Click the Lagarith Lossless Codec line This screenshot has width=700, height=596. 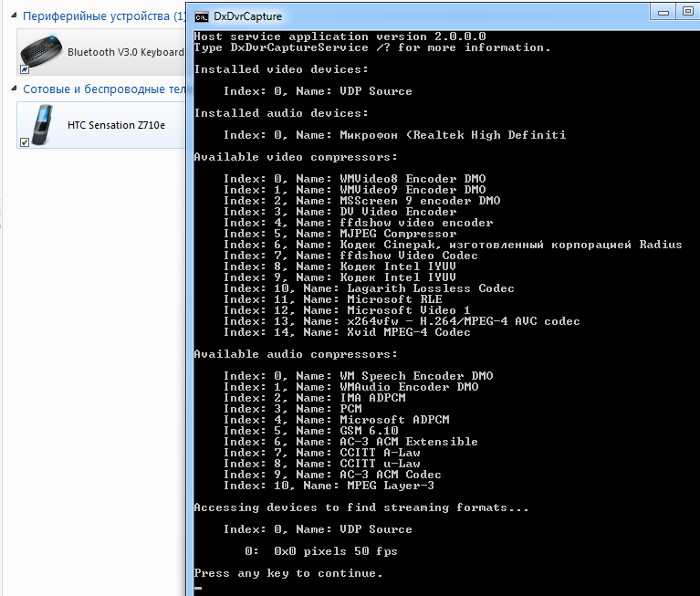(x=369, y=288)
